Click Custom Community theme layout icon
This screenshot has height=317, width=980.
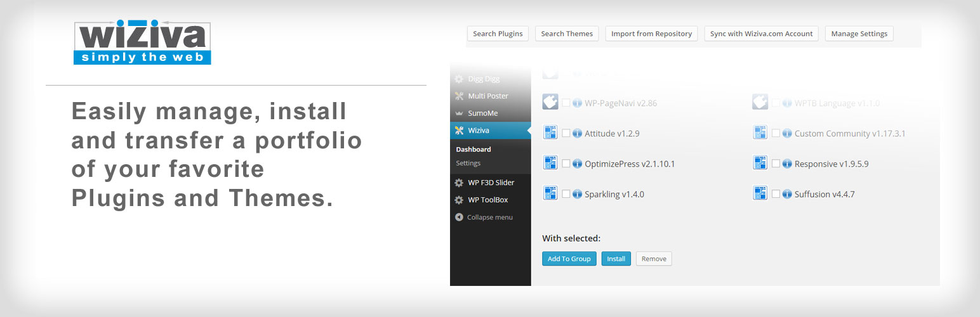click(x=760, y=132)
